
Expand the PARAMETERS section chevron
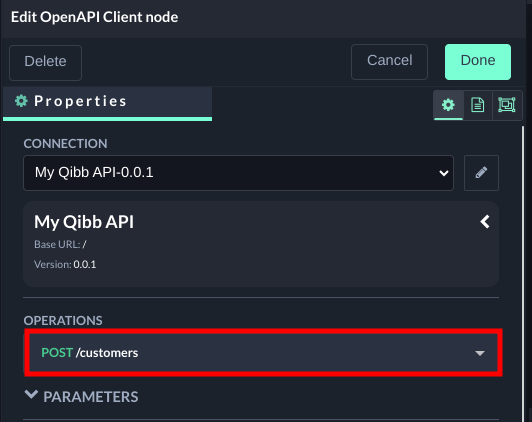[31, 395]
